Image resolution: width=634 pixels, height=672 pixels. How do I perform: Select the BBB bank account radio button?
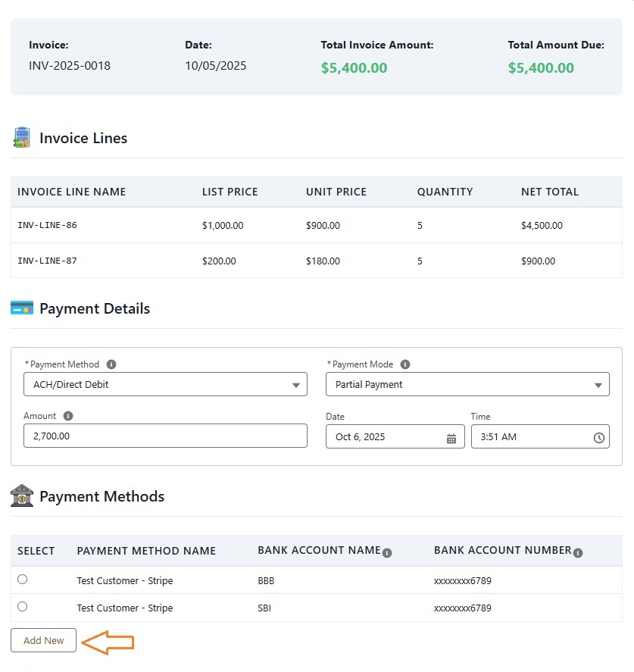click(x=22, y=580)
